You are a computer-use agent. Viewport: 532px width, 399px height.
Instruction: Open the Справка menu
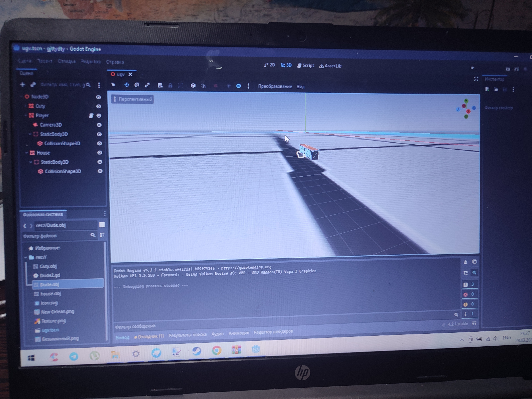(115, 62)
